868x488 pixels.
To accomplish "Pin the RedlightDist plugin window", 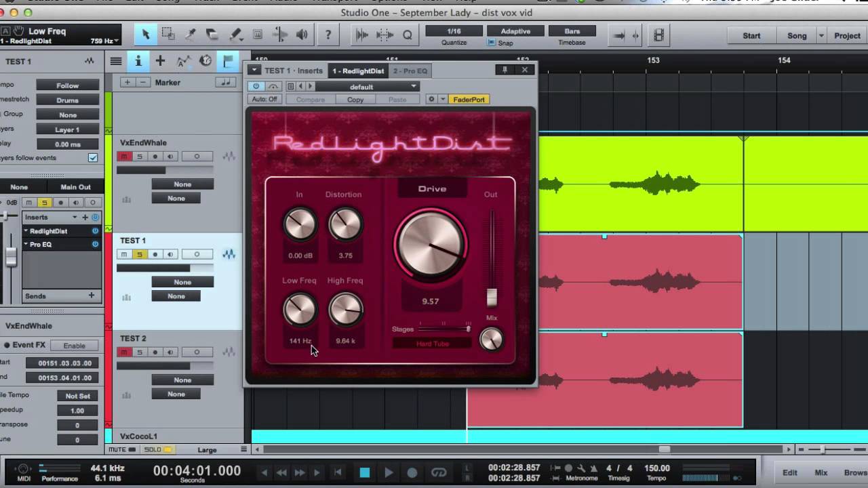I will click(505, 70).
